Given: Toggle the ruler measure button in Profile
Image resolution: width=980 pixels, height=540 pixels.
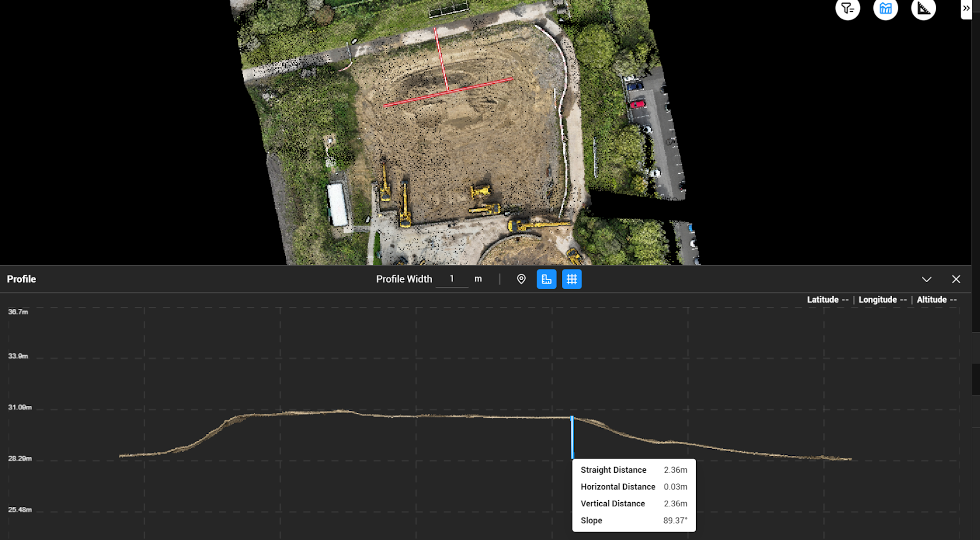Looking at the screenshot, I should [x=546, y=279].
